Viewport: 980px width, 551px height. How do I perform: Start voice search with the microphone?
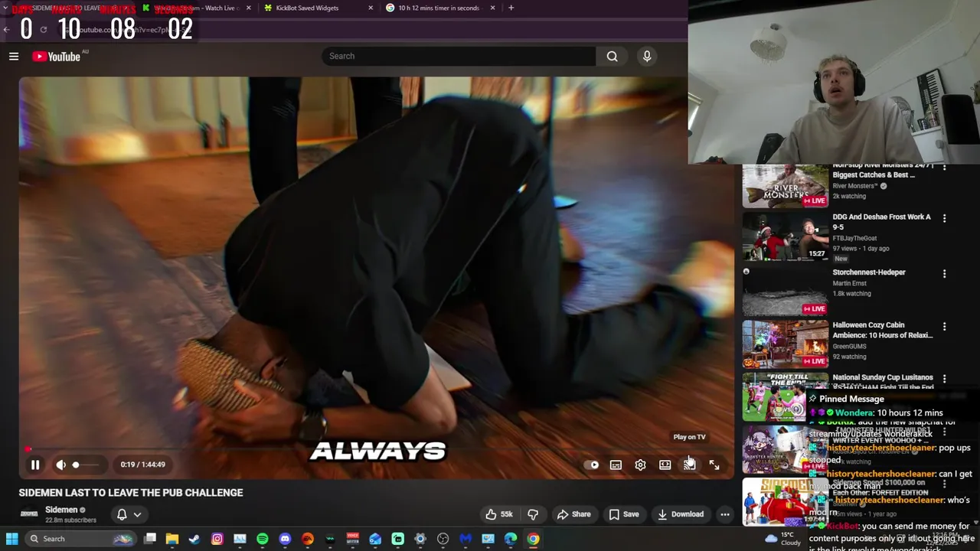(x=647, y=56)
